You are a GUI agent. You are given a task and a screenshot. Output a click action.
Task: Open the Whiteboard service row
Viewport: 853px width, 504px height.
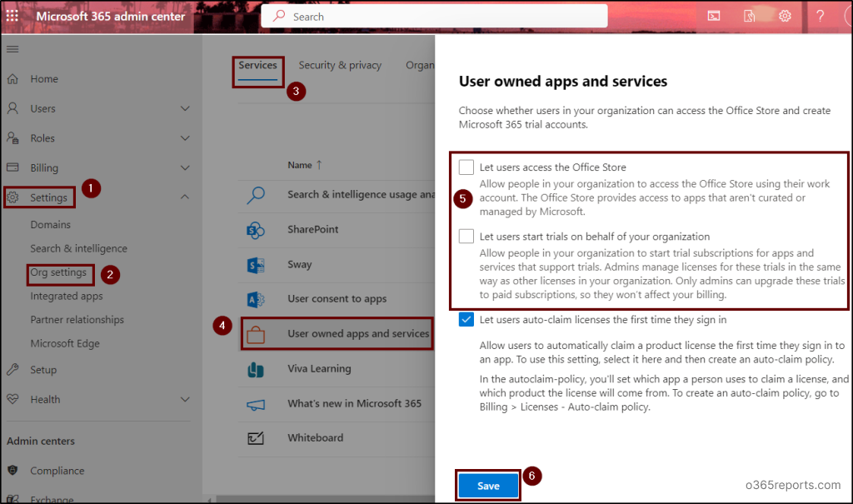pyautogui.click(x=337, y=437)
